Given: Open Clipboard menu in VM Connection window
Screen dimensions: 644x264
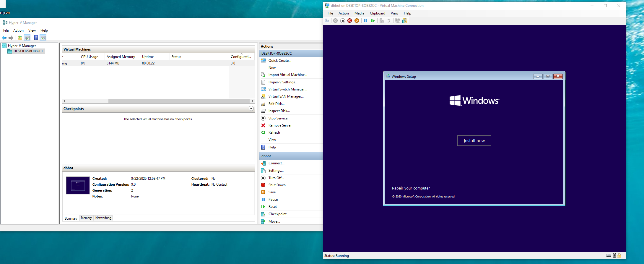Looking at the screenshot, I should point(378,13).
